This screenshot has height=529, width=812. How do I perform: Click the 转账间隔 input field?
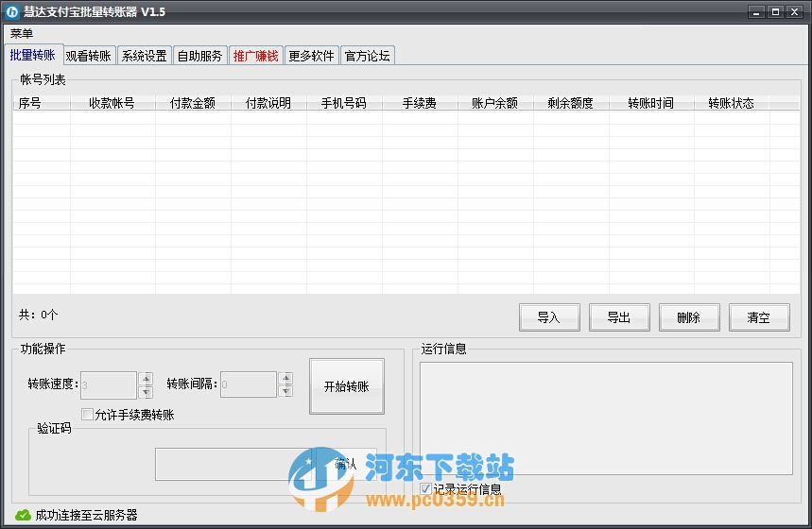[249, 384]
